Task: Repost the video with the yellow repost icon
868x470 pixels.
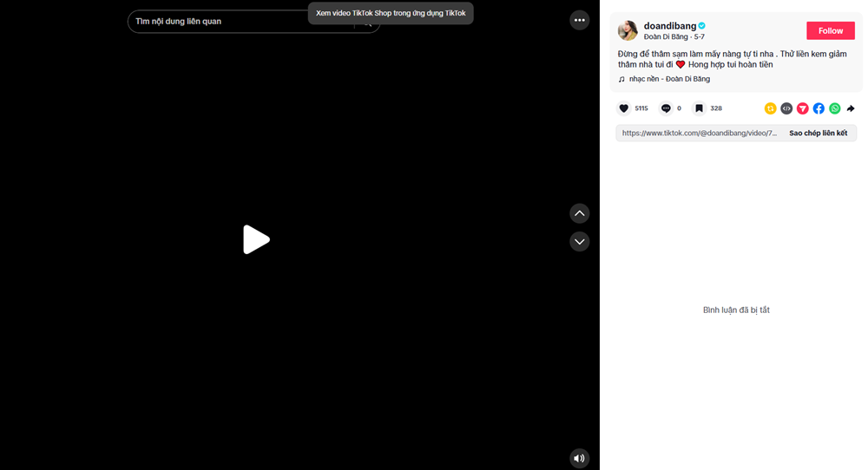Action: (x=770, y=108)
